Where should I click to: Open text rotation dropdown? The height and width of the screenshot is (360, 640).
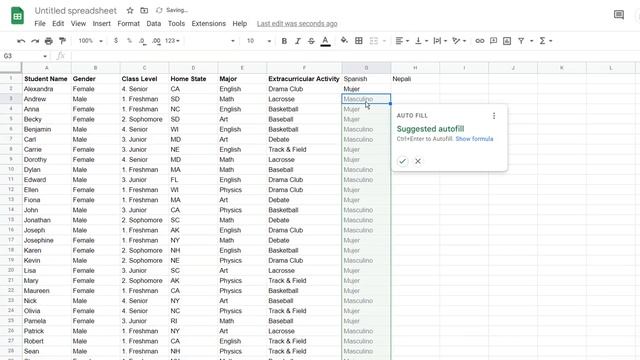point(459,41)
